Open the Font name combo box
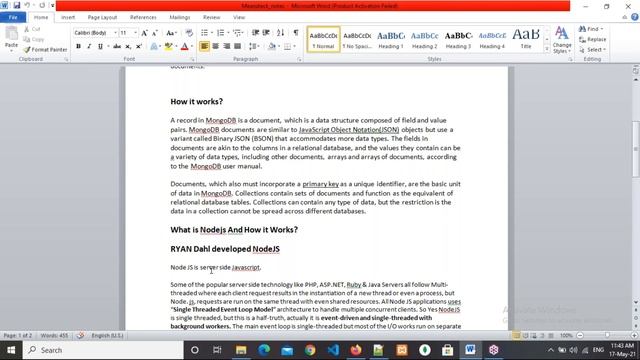This screenshot has width=640, height=360. click(96, 33)
